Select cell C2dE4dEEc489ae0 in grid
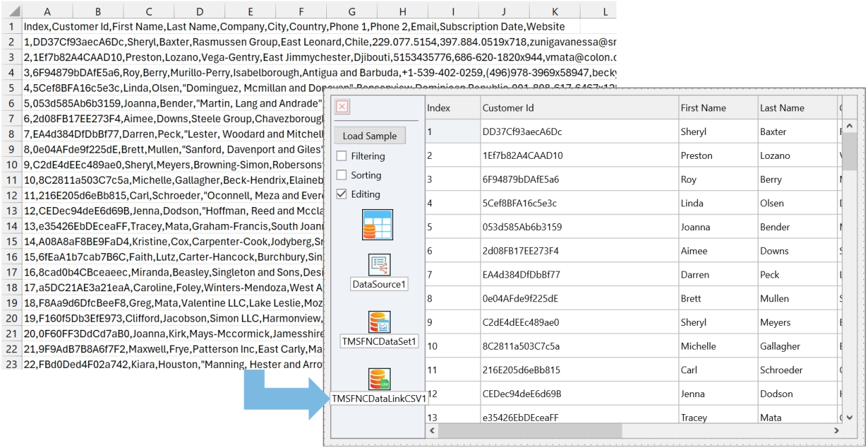 (579, 322)
